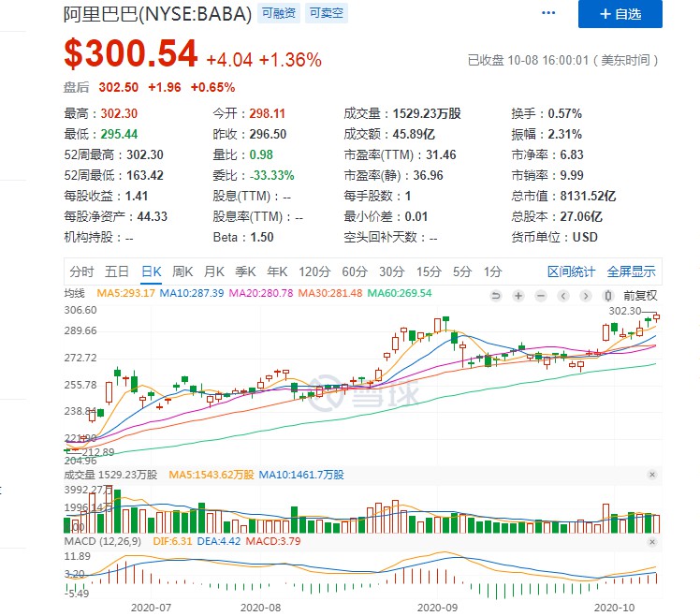Zoom in the chart with plus icon
The width and height of the screenshot is (700, 616).
pyautogui.click(x=518, y=295)
